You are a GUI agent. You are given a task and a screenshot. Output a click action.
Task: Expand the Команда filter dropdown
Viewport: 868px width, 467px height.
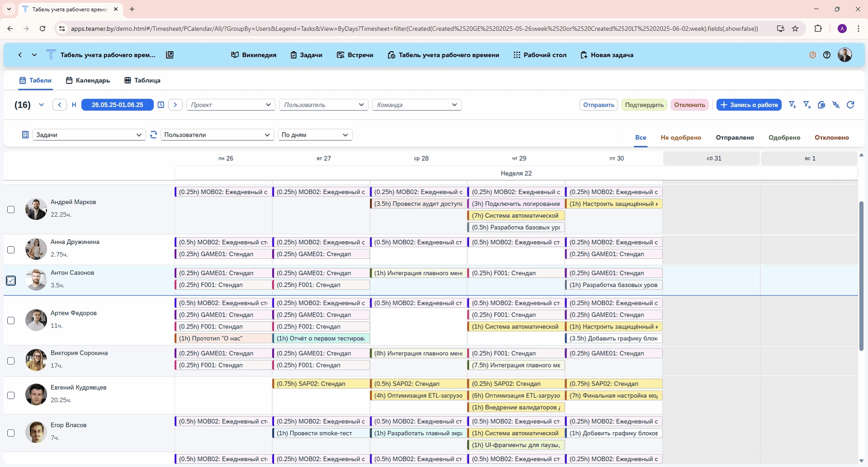(416, 105)
